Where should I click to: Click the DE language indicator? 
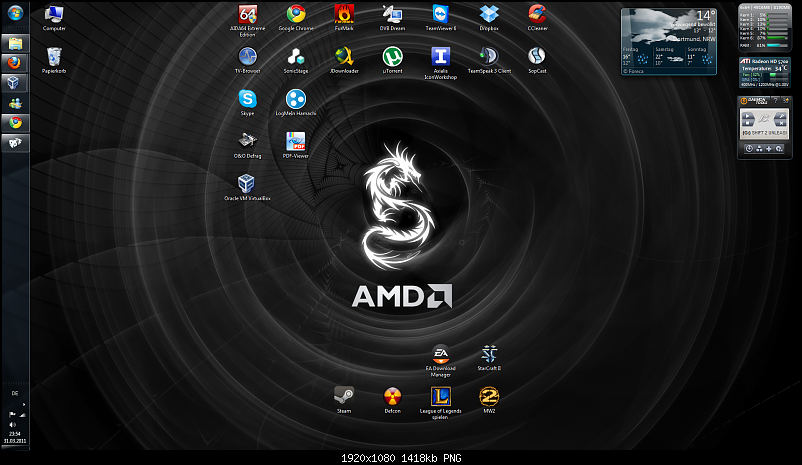pyautogui.click(x=15, y=393)
